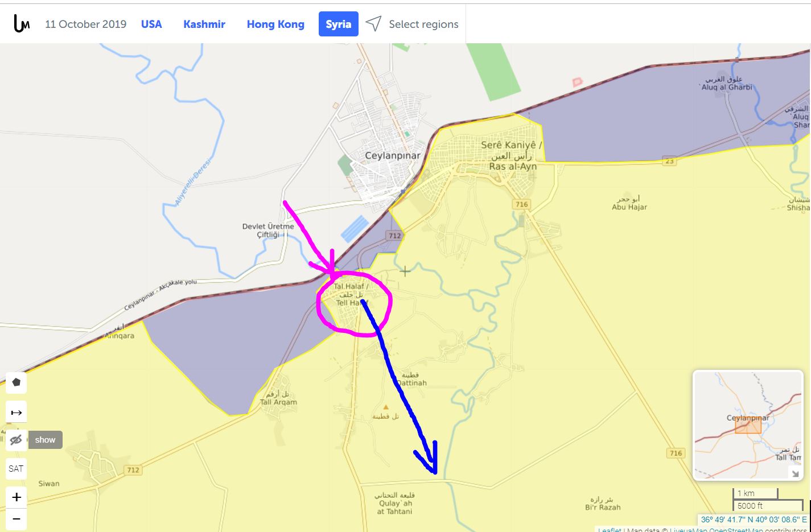This screenshot has height=532, width=811.
Task: Zoom in with the plus button
Action: point(17,497)
